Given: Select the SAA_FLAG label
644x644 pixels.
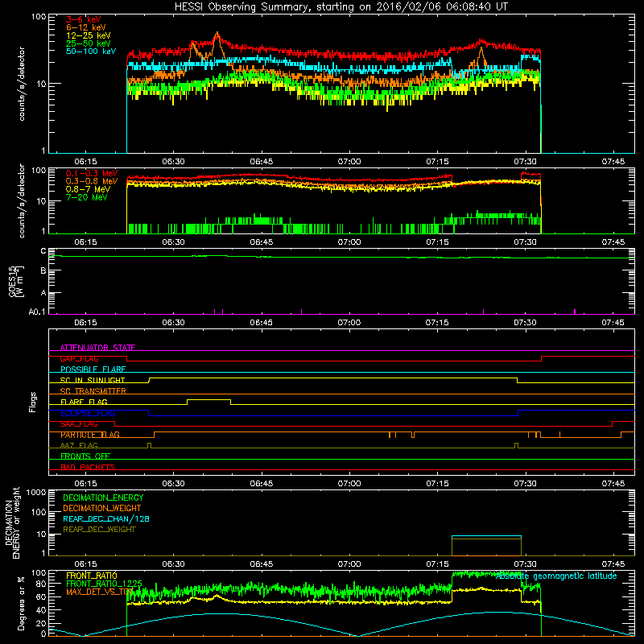Looking at the screenshot, I should coord(79,423).
